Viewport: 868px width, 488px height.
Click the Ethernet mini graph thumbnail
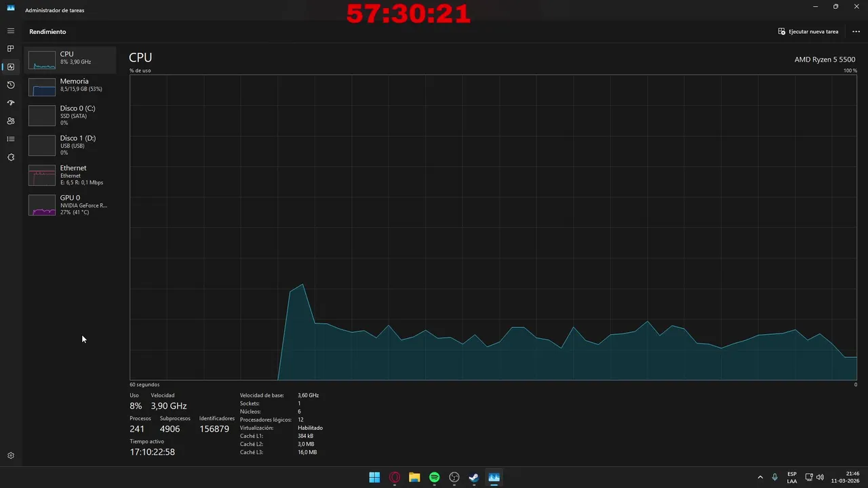42,175
